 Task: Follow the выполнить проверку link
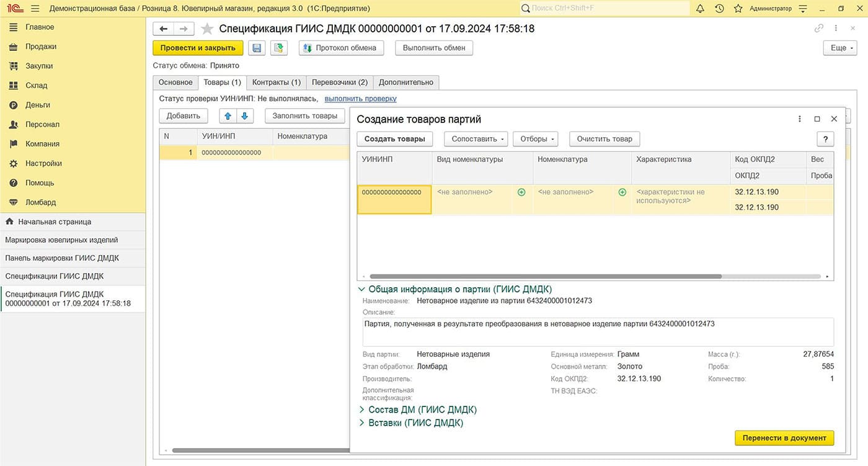point(361,99)
